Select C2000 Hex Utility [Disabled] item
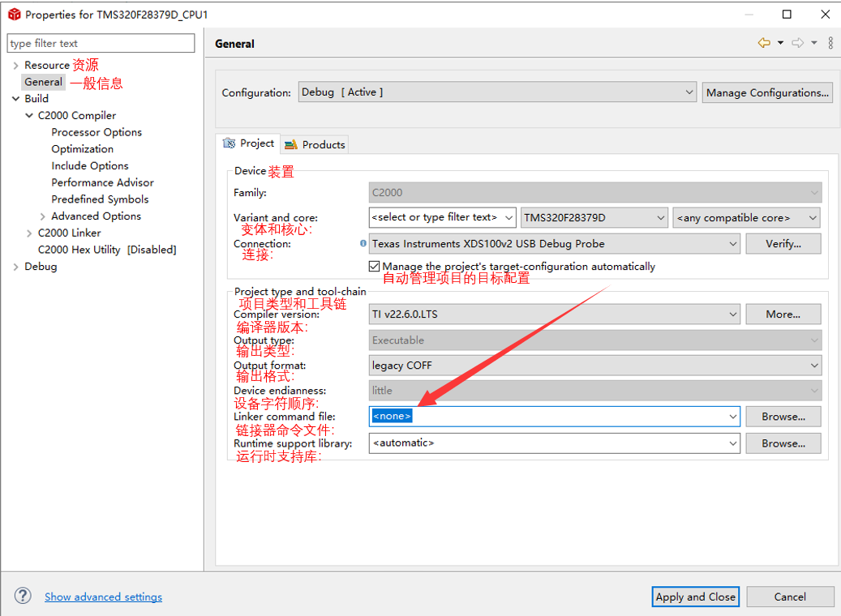Image resolution: width=841 pixels, height=616 pixels. tap(107, 250)
